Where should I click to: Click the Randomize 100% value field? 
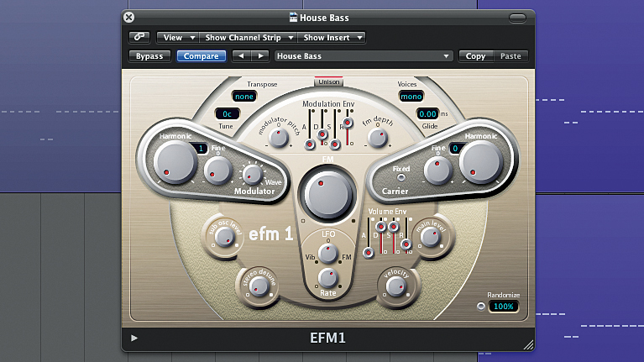tap(504, 307)
